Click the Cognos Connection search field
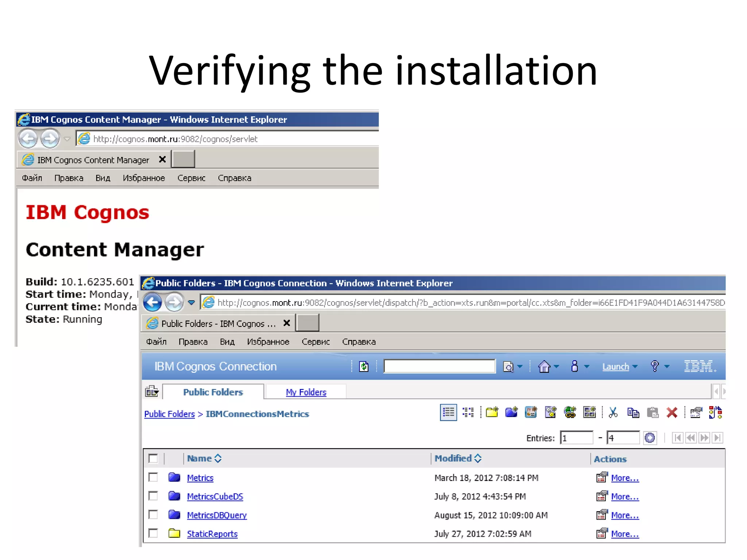This screenshot has width=747, height=560. [440, 366]
